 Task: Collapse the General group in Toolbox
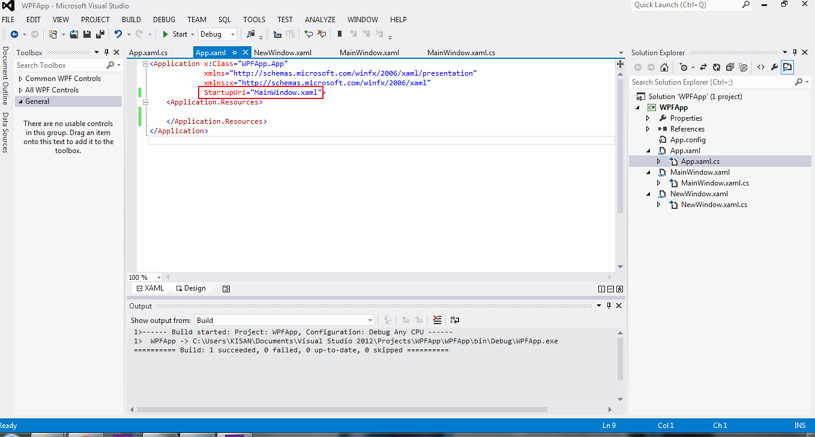tap(21, 101)
